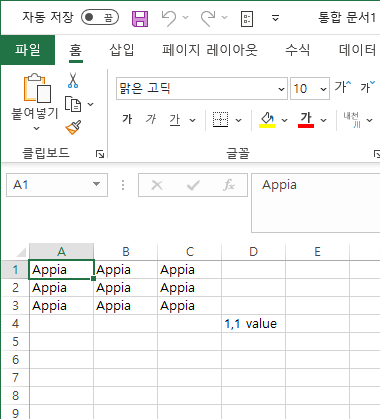Viewport: 380px width, 419px height.
Task: Open the 수식 (Formulas) tab
Action: [x=298, y=50]
